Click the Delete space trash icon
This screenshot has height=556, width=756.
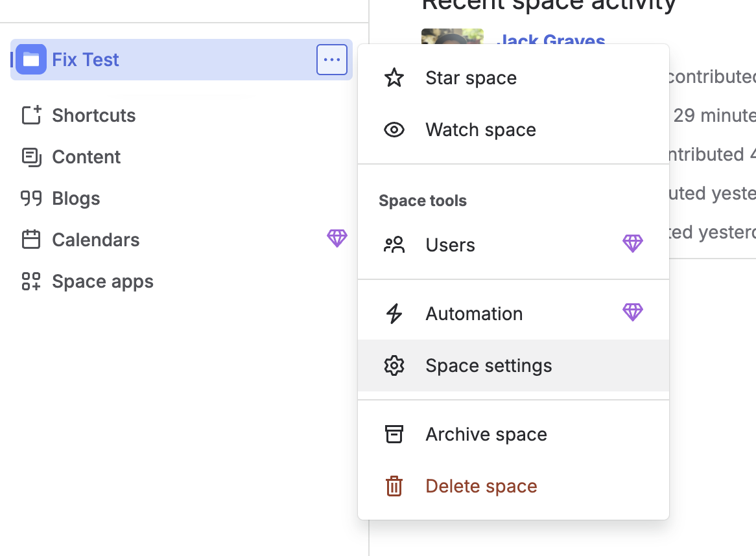pyautogui.click(x=394, y=485)
